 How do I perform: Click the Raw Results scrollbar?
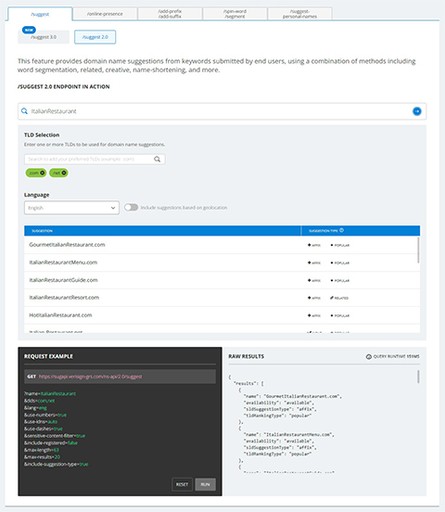[418, 377]
